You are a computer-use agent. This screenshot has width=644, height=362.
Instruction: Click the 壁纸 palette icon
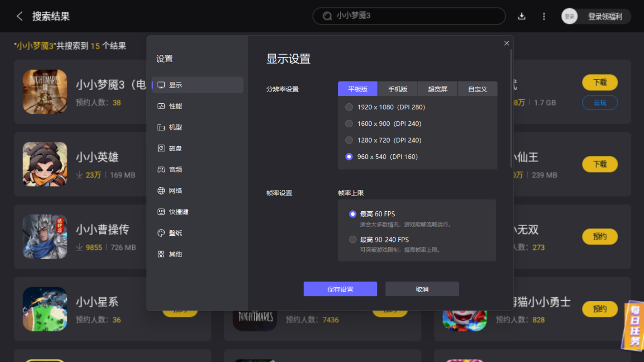(x=161, y=233)
